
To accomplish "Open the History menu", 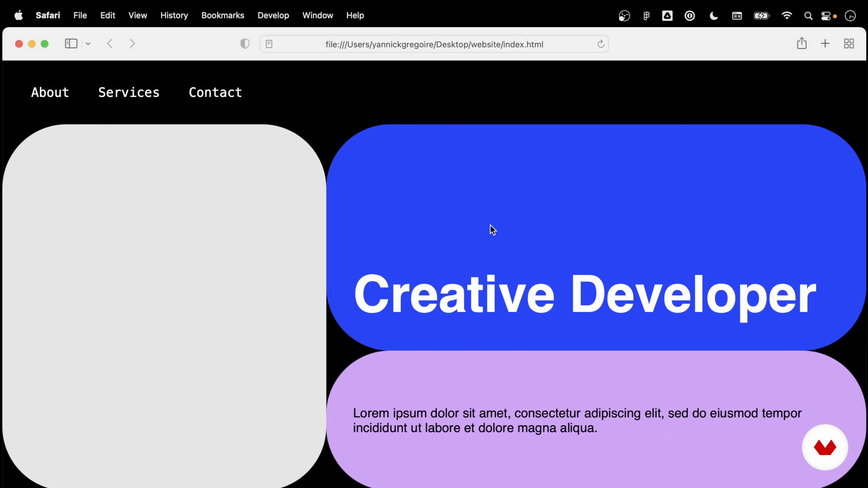I will 174,16.
